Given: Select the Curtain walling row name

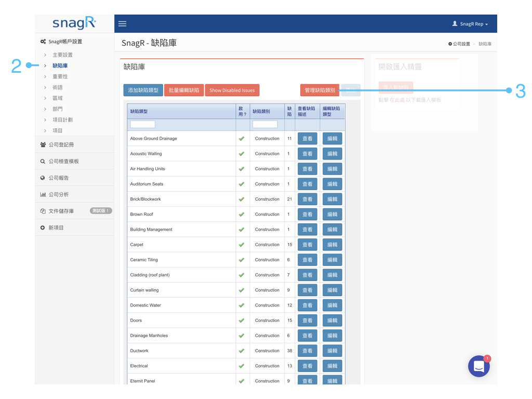Looking at the screenshot, I should [144, 290].
